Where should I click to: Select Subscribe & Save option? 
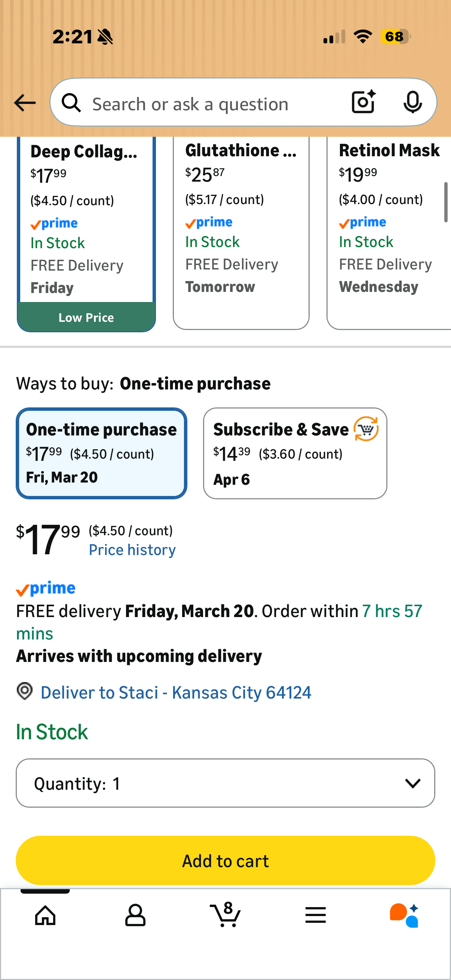click(x=295, y=453)
